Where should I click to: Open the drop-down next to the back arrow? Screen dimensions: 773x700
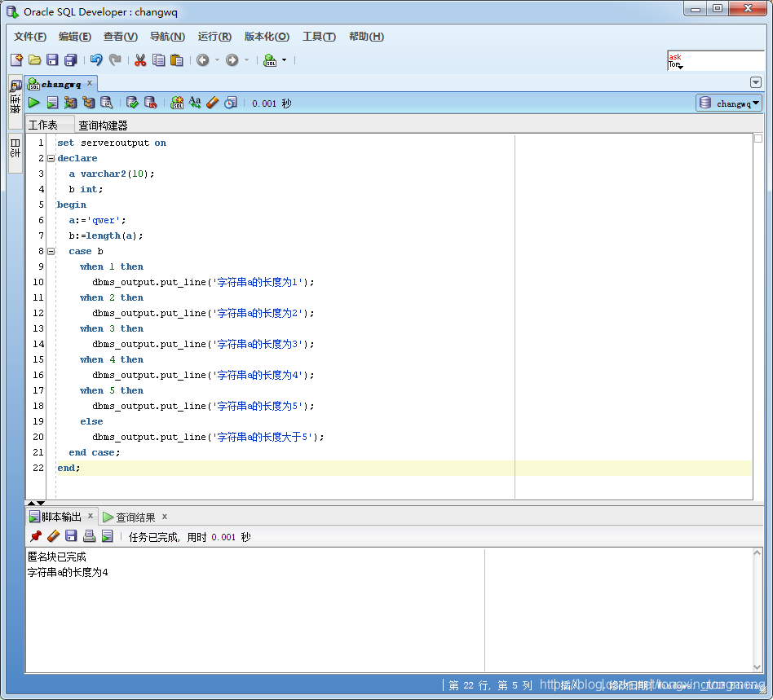click(217, 60)
